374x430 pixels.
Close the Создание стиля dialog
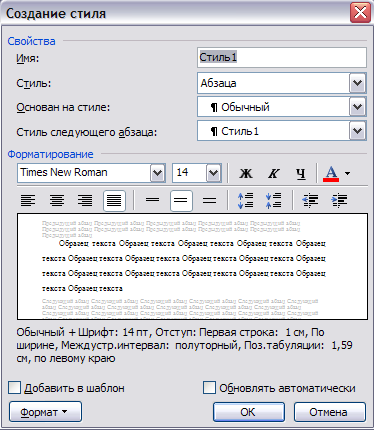pos(360,13)
